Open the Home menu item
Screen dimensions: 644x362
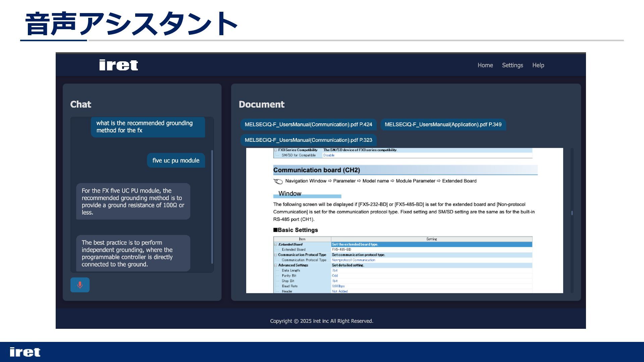(485, 65)
